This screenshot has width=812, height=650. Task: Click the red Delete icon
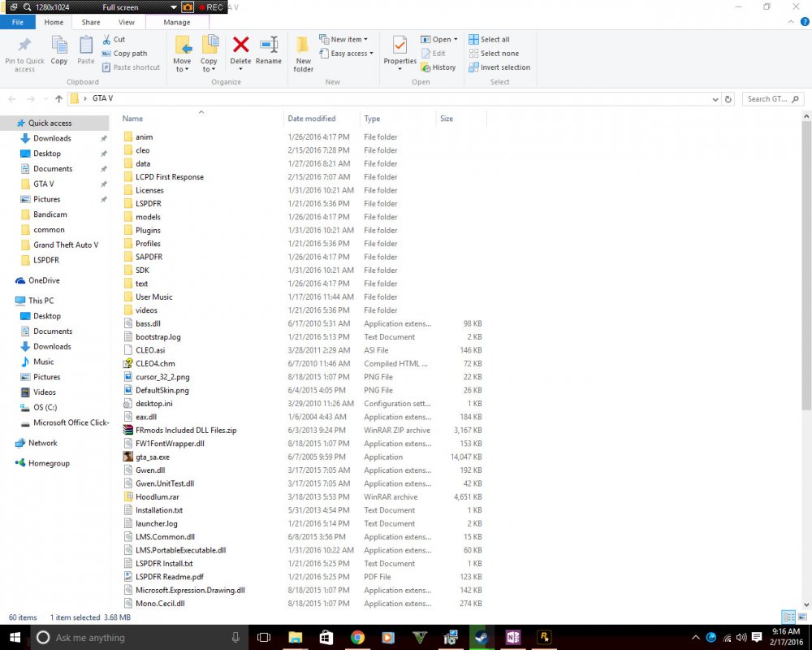coord(240,45)
